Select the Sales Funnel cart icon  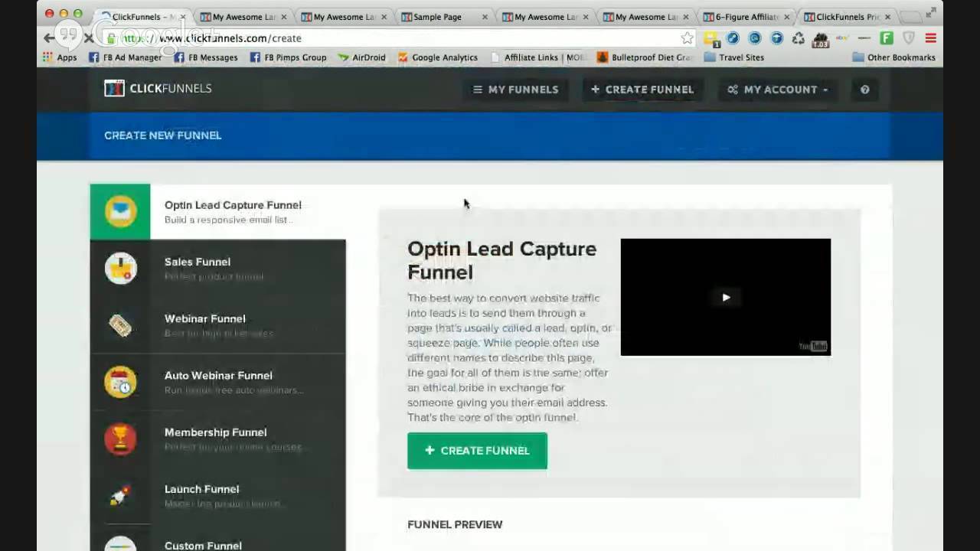(120, 268)
